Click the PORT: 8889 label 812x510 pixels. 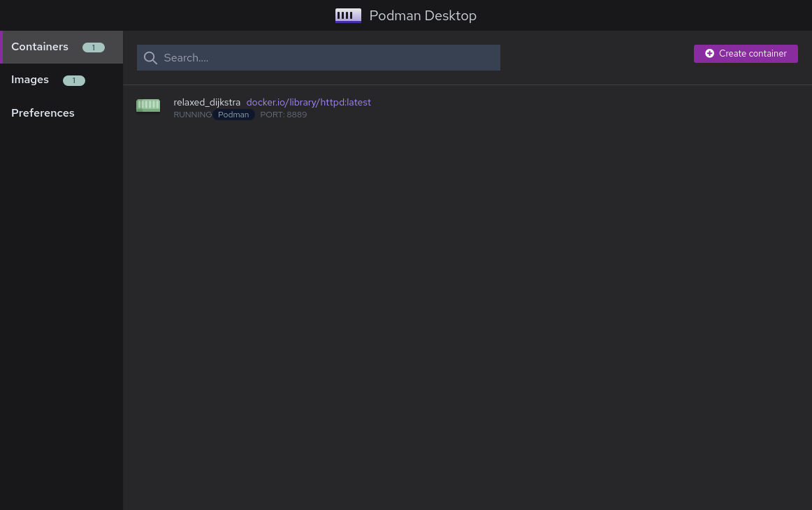284,115
